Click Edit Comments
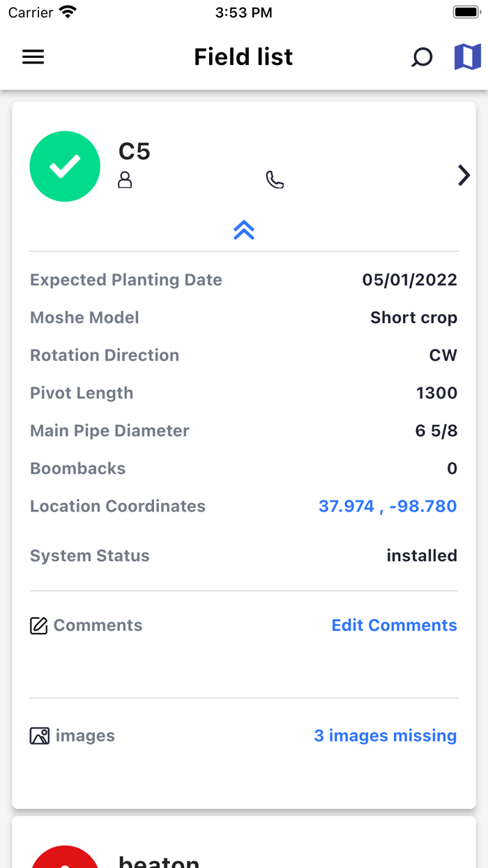Viewport: 488px width, 868px height. [394, 625]
